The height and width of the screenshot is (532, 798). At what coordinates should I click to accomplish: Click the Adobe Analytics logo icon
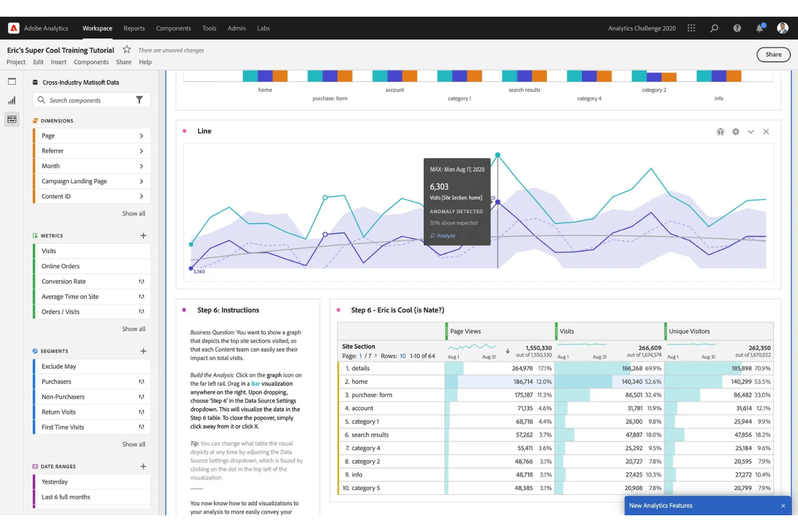click(13, 28)
